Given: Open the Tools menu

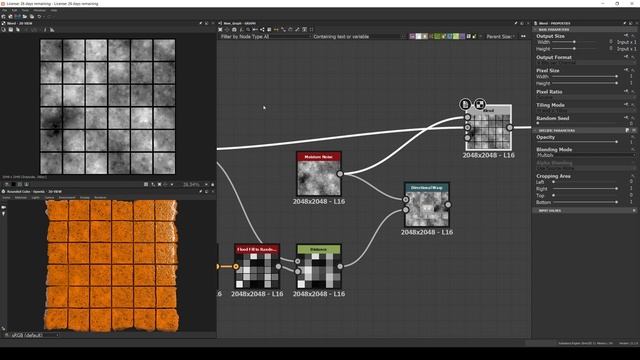Looking at the screenshot, I should click(25, 10).
